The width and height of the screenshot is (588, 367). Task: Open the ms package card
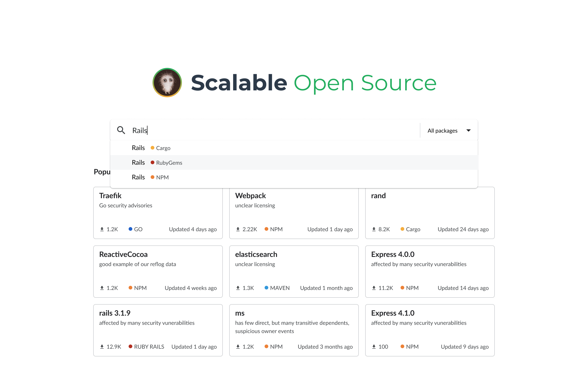pos(294,330)
